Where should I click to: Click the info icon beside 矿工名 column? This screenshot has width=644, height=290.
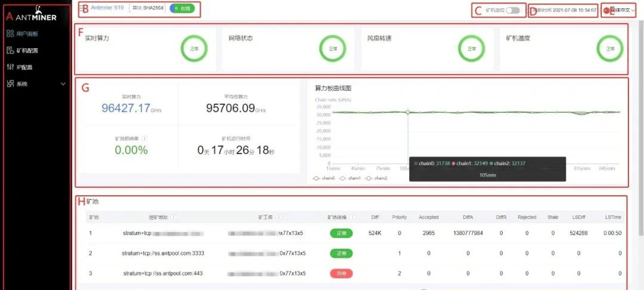coord(280,217)
